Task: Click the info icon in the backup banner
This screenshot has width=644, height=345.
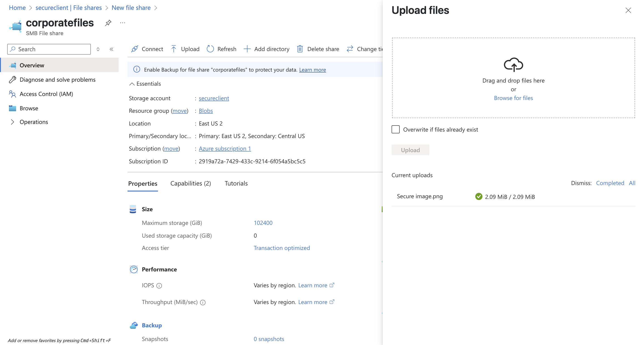Action: 136,70
